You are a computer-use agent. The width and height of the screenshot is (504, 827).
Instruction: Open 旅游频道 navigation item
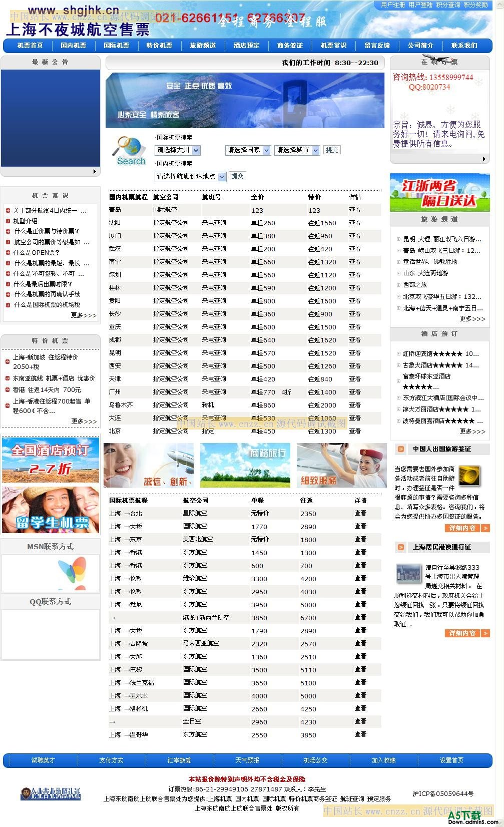coord(203,46)
